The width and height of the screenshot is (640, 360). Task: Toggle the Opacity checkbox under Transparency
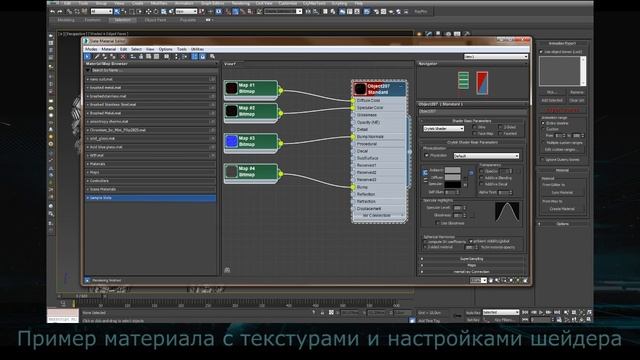click(x=481, y=171)
